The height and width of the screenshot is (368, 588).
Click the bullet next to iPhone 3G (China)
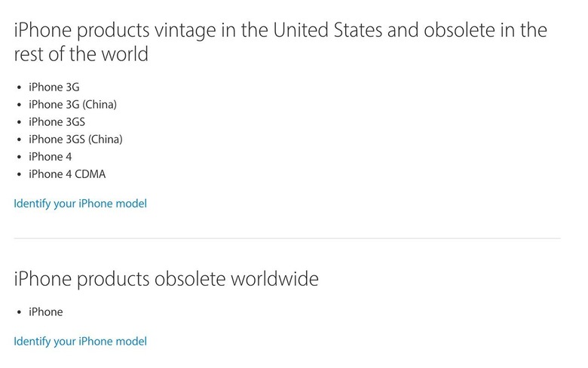click(x=19, y=105)
